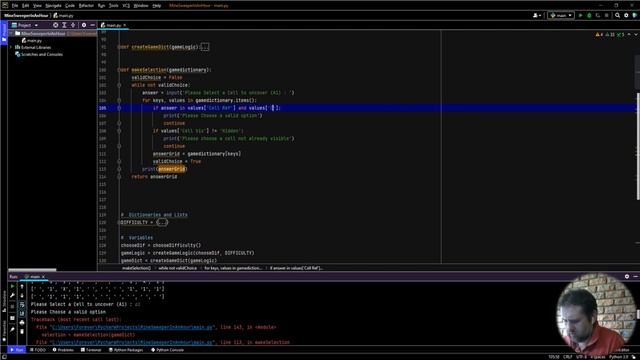Click the Print icon in Run panel
The image size is (640, 360).
tap(22, 322)
